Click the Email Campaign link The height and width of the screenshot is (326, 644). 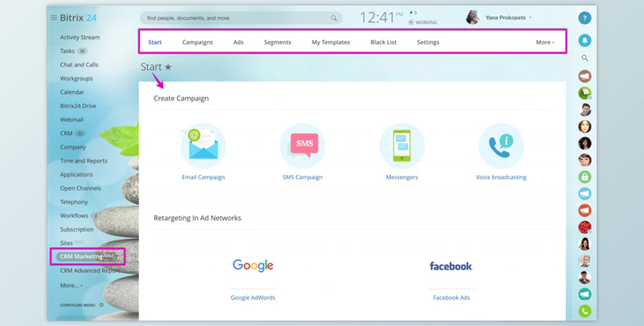[204, 178]
